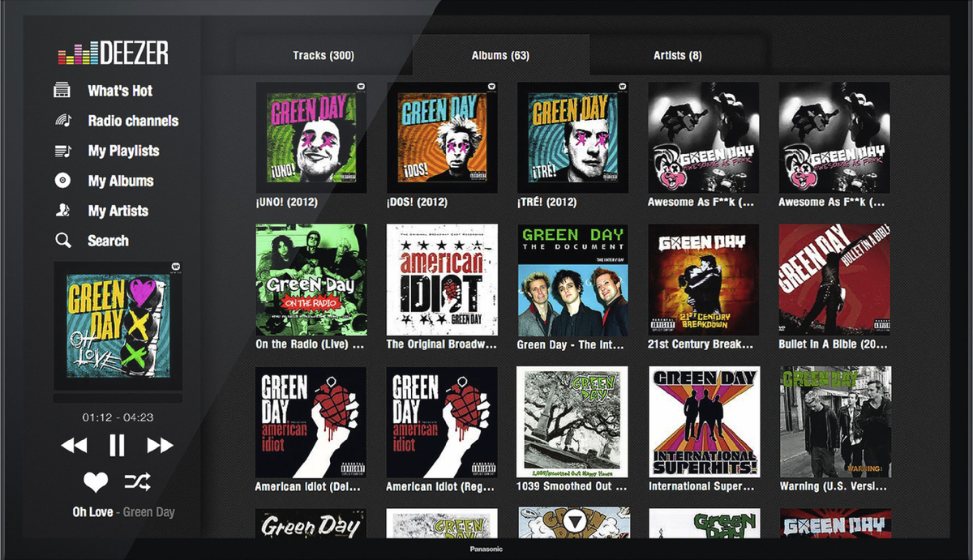This screenshot has width=973, height=560.
Task: Pause the current track
Action: coord(118,445)
